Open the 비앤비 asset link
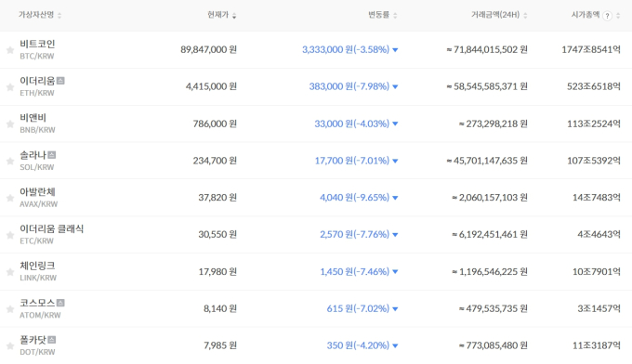The height and width of the screenshot is (364, 632). point(33,118)
